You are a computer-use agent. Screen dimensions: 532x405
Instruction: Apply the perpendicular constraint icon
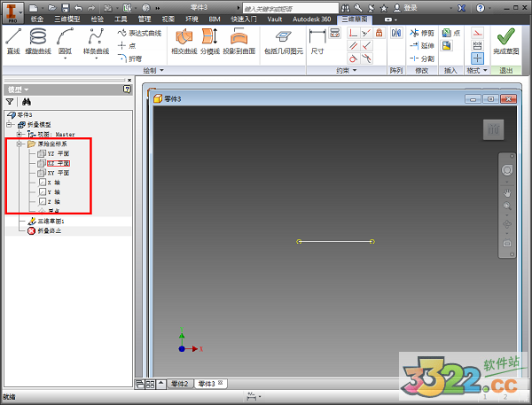pos(353,33)
